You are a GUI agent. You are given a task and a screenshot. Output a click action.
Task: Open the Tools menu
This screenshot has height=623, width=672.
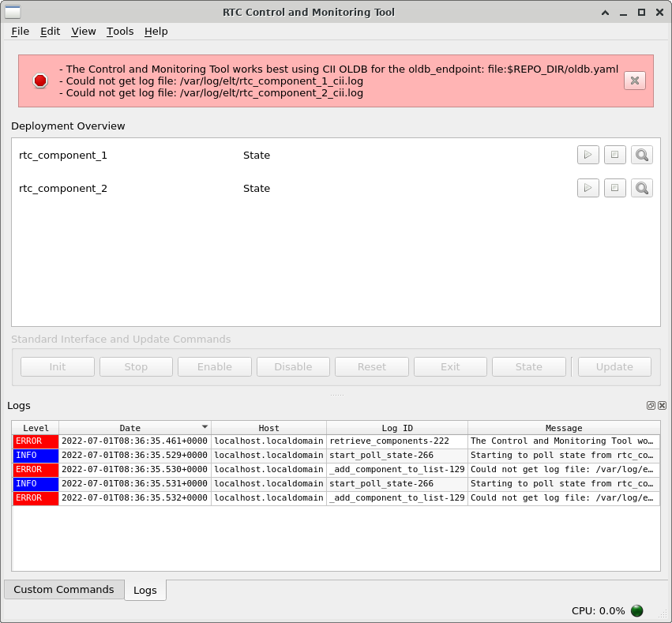point(120,31)
